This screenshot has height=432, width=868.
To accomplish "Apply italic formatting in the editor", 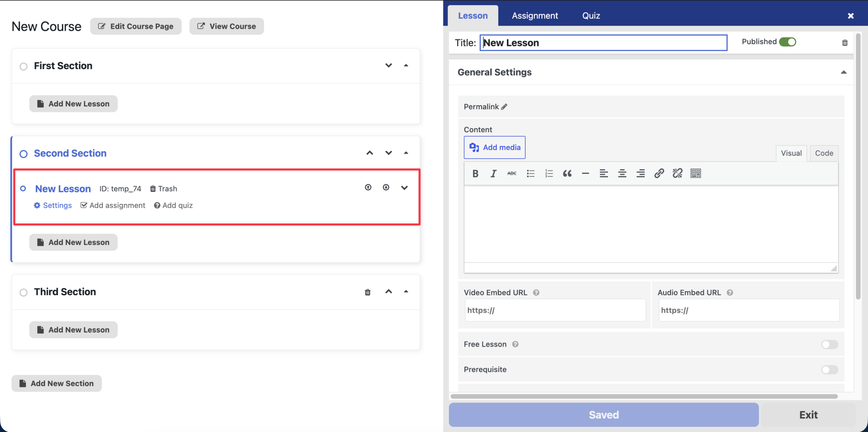I will (493, 173).
